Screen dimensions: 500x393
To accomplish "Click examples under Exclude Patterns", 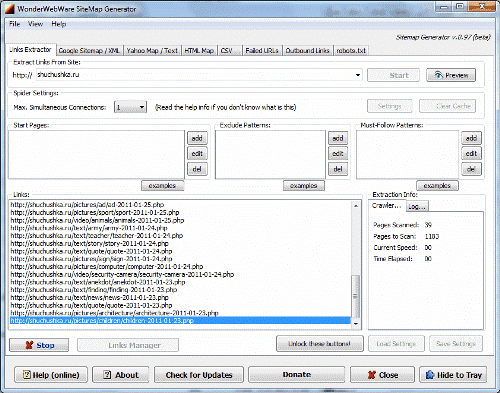I will [x=303, y=186].
